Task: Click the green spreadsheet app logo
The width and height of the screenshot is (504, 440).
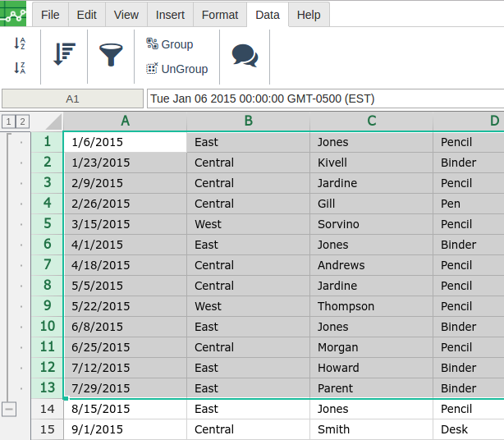Action: click(x=14, y=14)
